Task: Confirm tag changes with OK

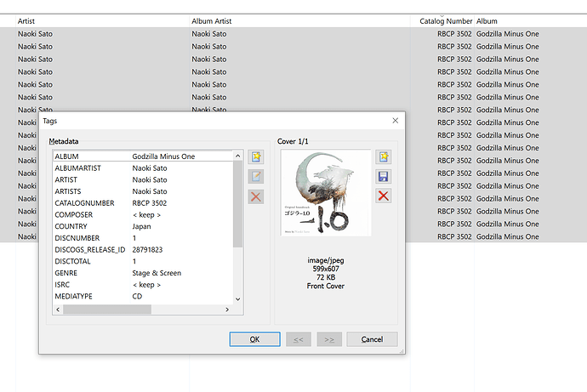Action: point(255,339)
